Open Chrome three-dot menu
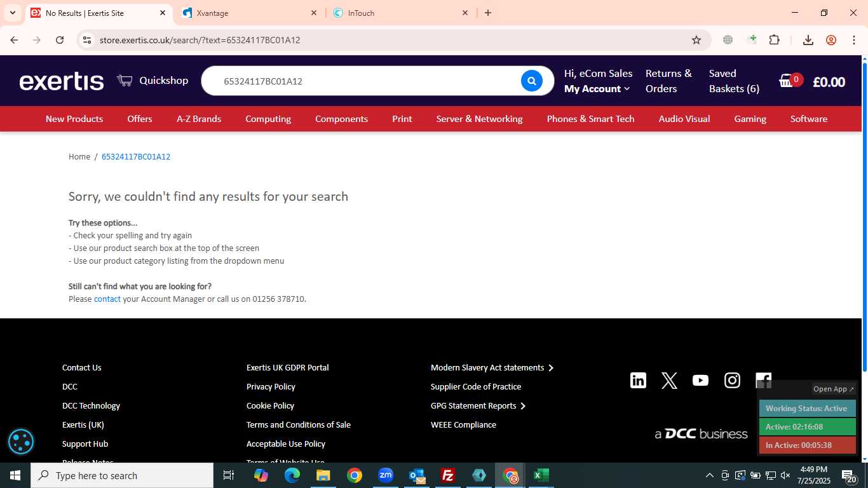Image resolution: width=868 pixels, height=488 pixels. coord(854,40)
